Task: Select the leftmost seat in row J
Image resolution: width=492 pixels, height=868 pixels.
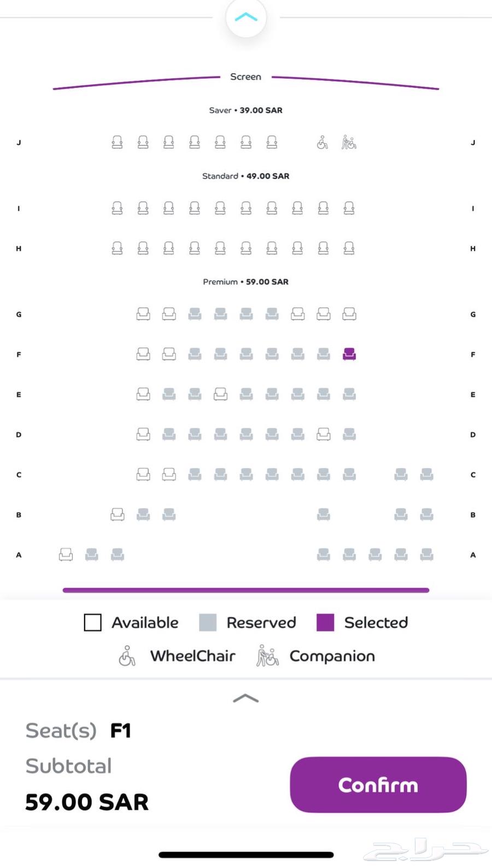Action: coord(117,143)
